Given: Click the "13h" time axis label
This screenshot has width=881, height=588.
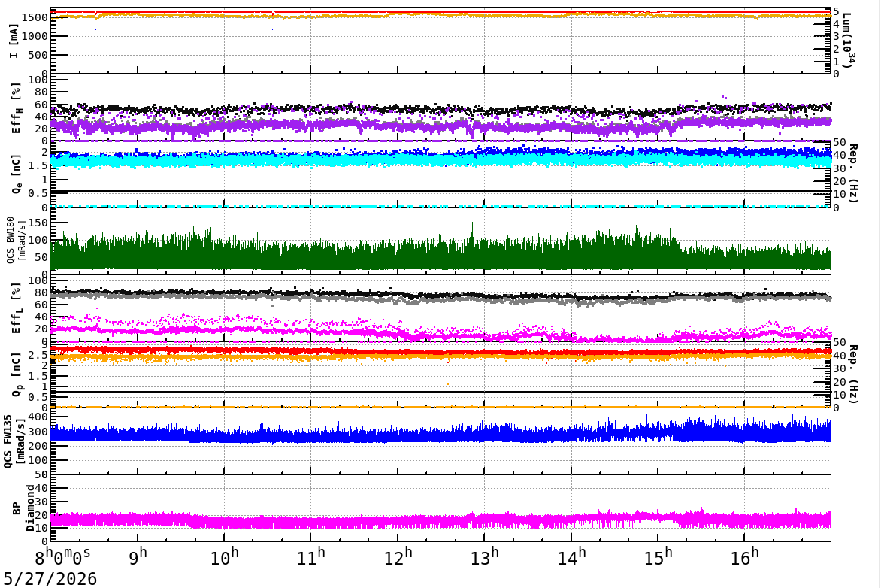Looking at the screenshot, I should [484, 557].
